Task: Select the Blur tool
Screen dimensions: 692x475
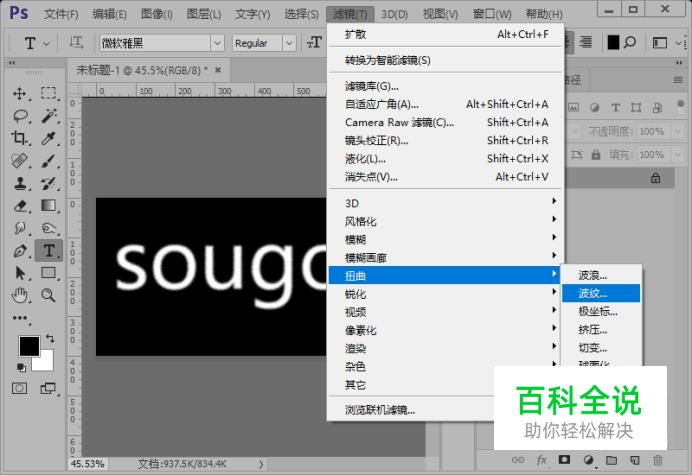Action: click(19, 228)
